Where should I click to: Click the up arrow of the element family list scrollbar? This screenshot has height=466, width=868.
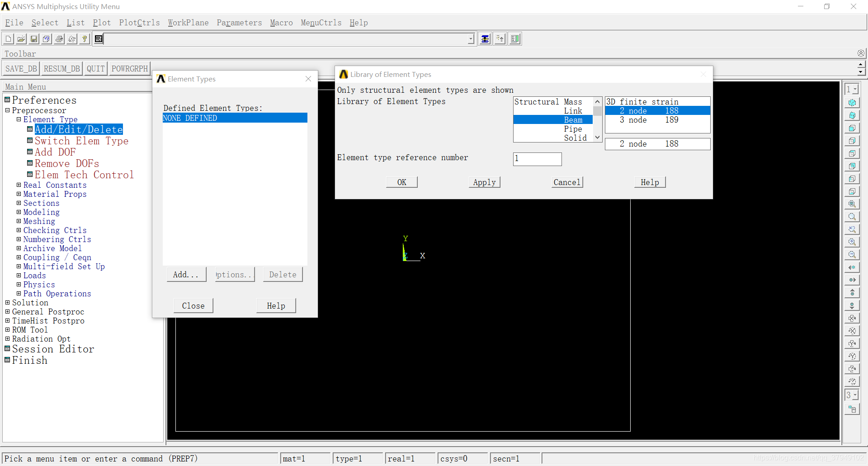(x=597, y=102)
